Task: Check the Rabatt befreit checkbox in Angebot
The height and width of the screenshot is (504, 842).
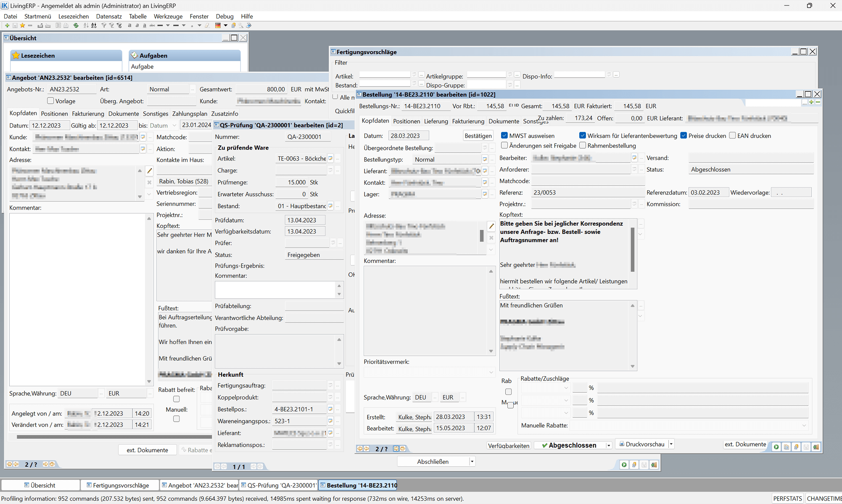Action: coord(177,399)
